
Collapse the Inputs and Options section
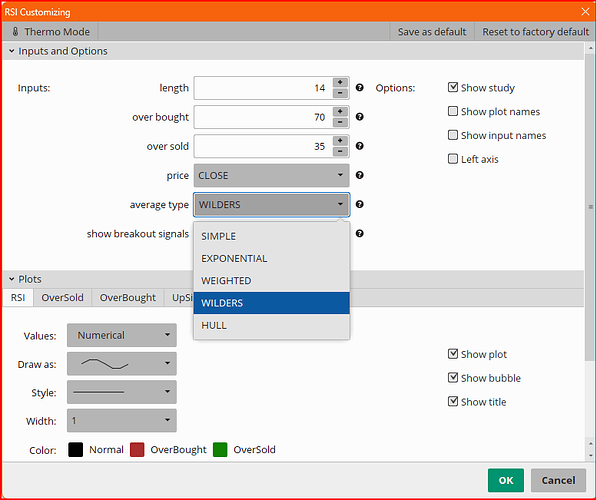pos(11,51)
